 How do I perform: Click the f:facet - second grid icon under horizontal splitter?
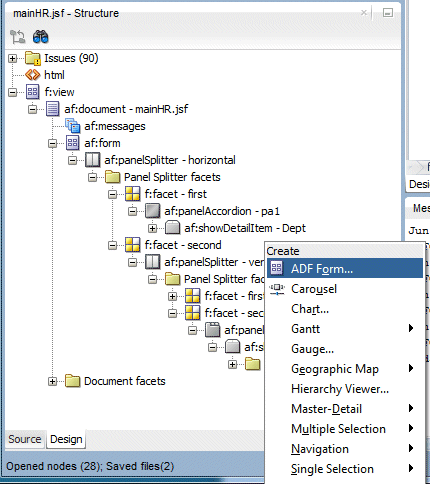(x=133, y=245)
